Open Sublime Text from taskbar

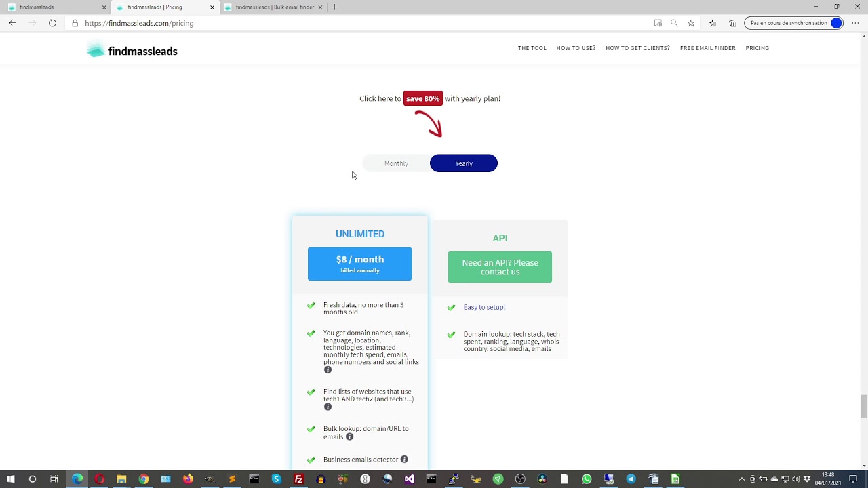pyautogui.click(x=232, y=479)
